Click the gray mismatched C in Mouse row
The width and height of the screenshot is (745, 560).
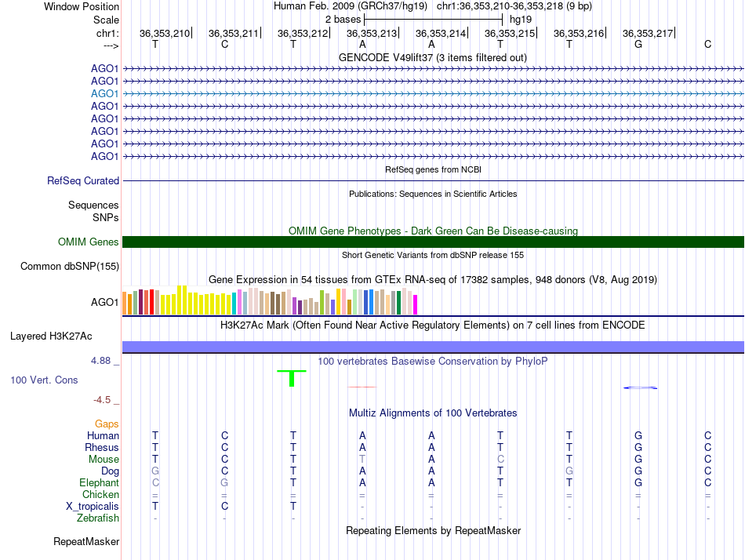(x=500, y=460)
